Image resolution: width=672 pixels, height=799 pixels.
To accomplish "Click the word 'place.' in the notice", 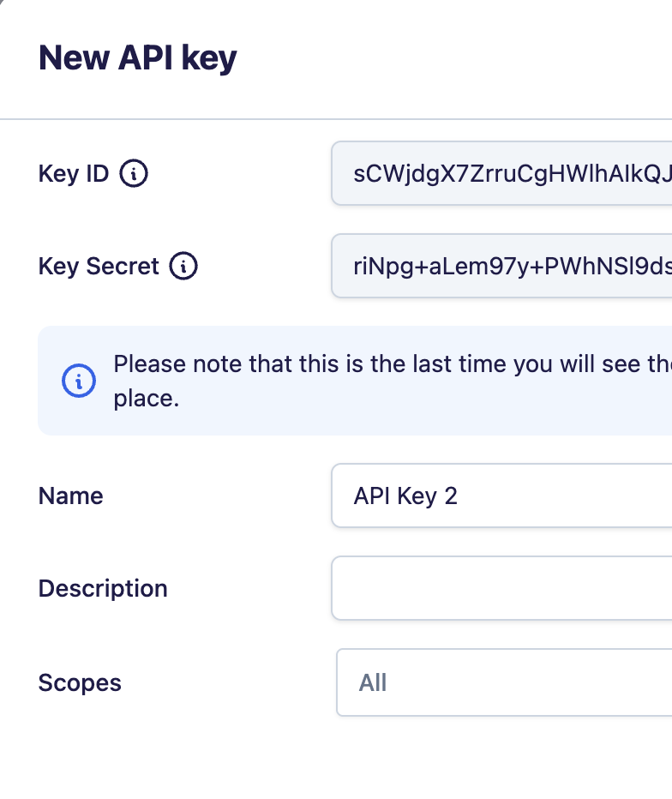I will [x=146, y=399].
